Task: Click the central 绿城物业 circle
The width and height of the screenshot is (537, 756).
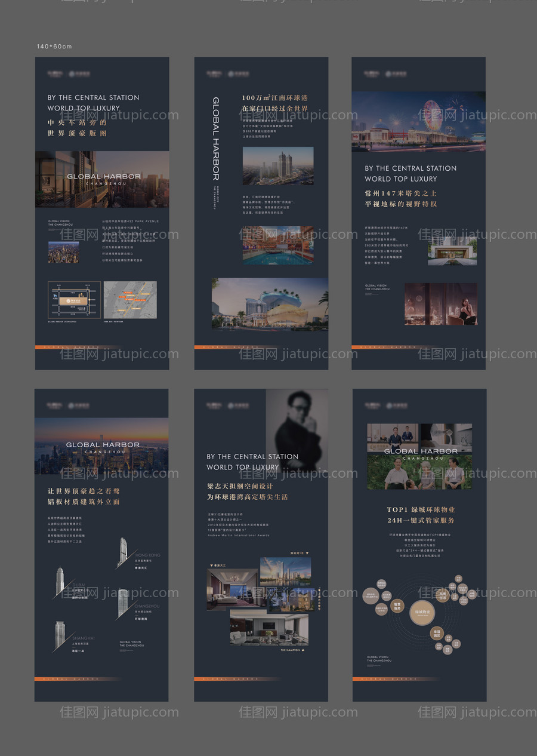Action: [422, 612]
